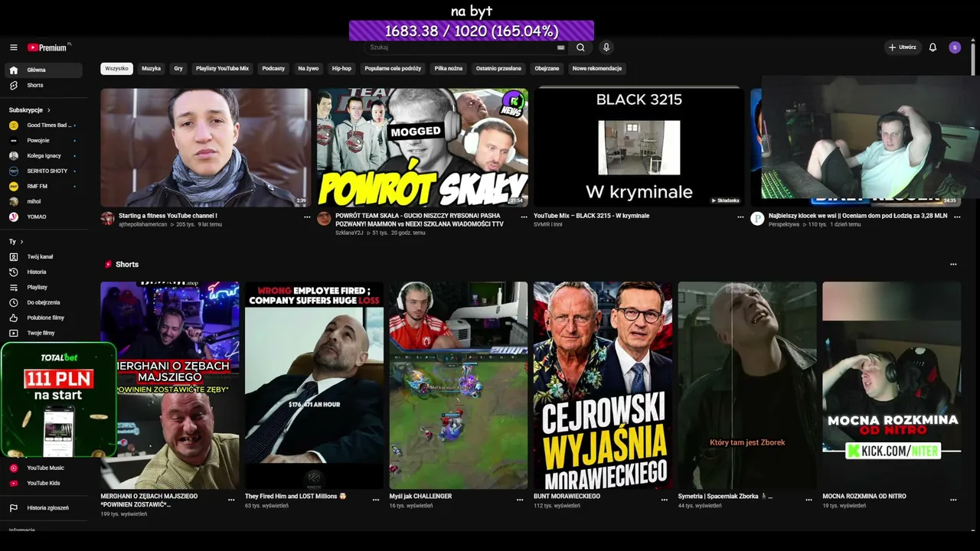This screenshot has width=980, height=551.
Task: Expand the Subskrypcje section arrow
Action: tap(49, 110)
